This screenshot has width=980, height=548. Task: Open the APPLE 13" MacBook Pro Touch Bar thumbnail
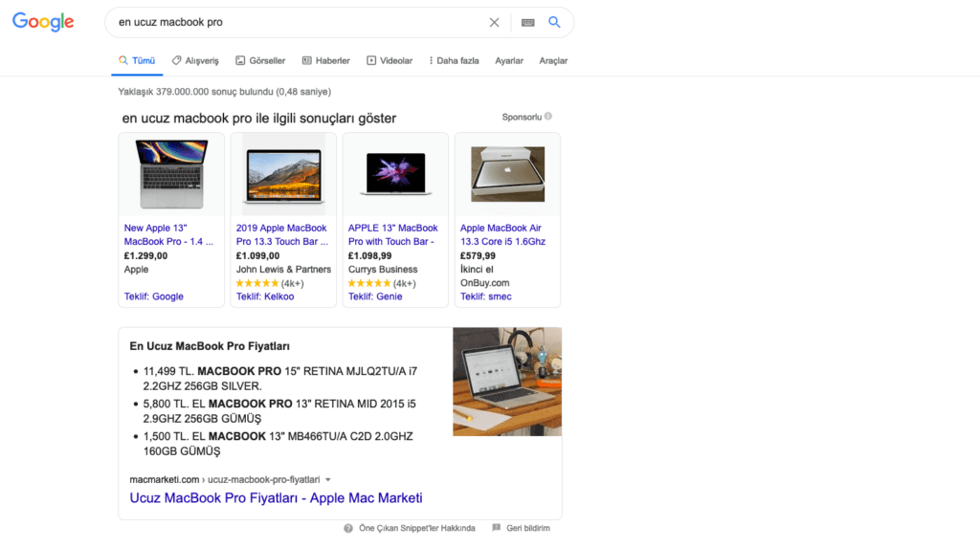point(395,174)
